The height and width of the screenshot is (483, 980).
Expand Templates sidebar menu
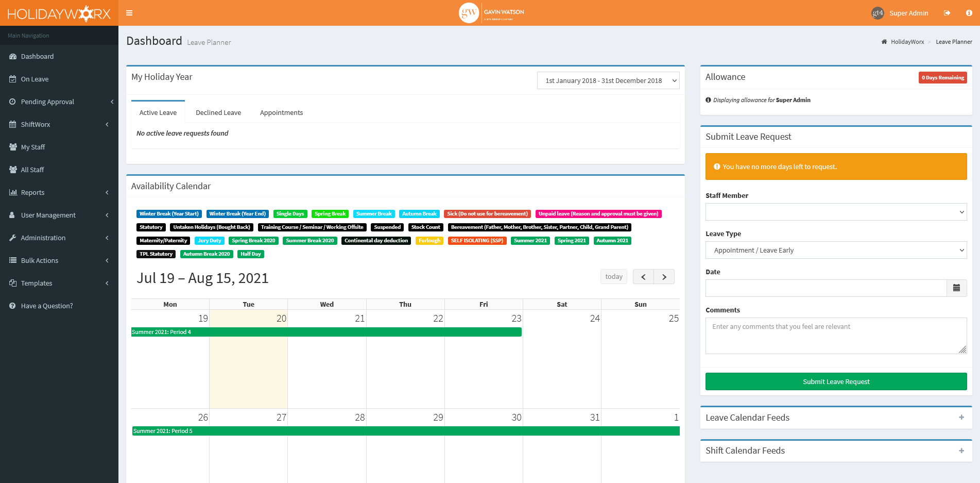click(59, 283)
